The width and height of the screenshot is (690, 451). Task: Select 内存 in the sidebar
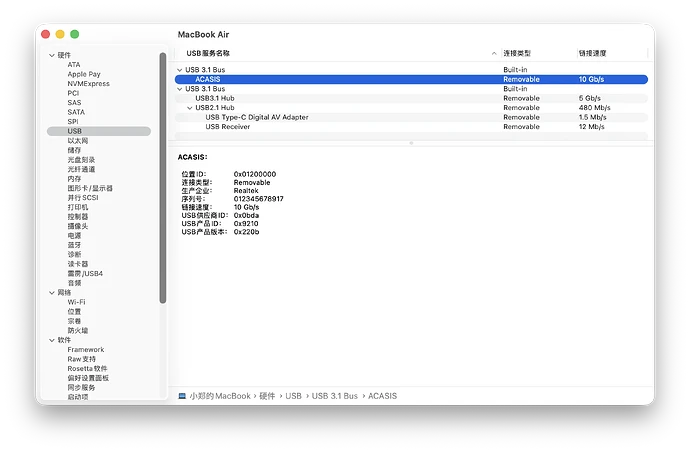74,179
